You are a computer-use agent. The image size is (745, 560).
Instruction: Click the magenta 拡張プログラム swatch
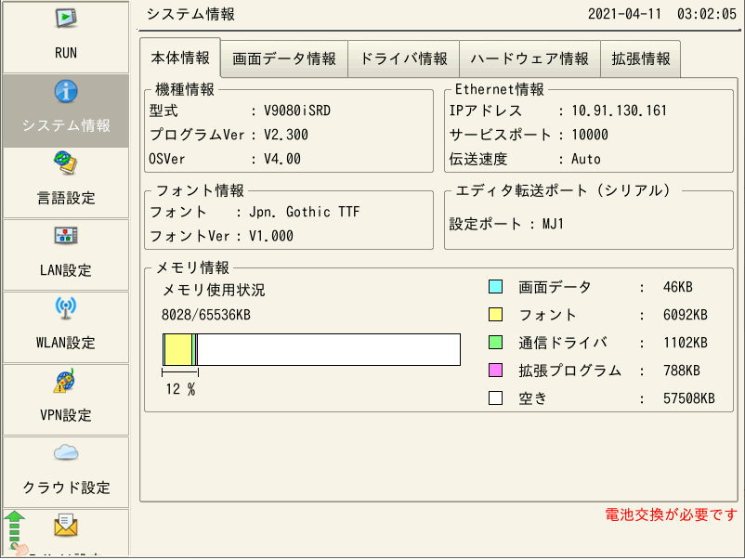pyautogui.click(x=495, y=371)
